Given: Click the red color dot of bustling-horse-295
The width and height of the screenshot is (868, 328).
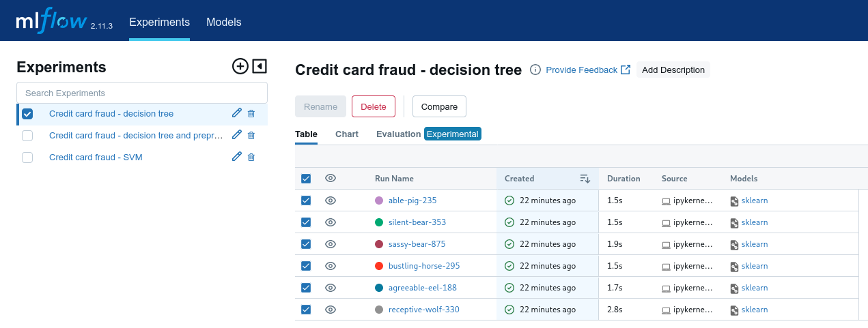Looking at the screenshot, I should click(379, 266).
